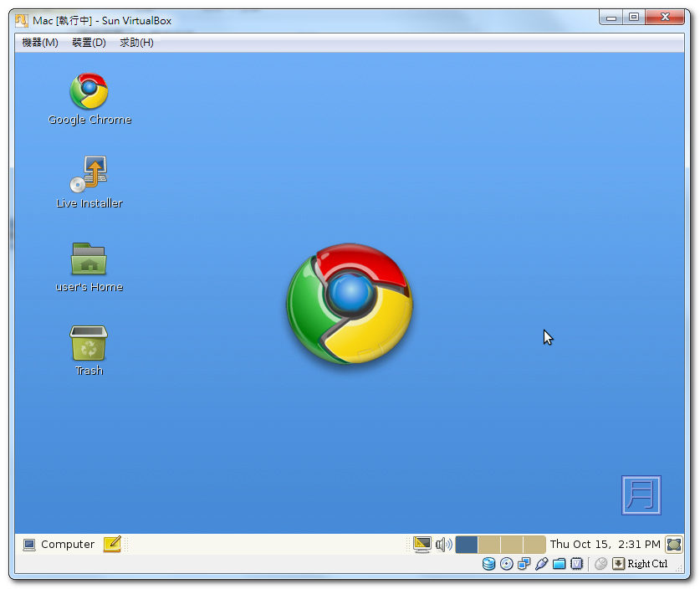Screen dimensions: 700x589
Task: Click the display settings monitor icon in the panel
Action: [x=422, y=545]
